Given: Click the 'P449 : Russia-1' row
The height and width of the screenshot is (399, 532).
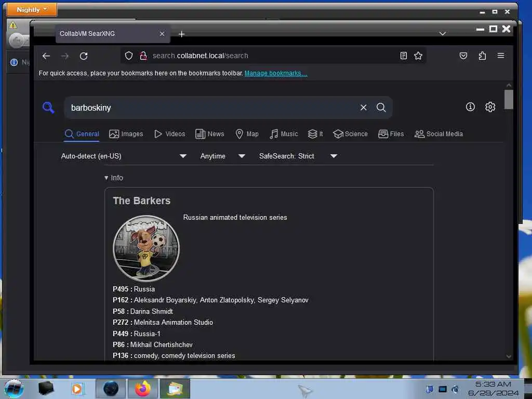Looking at the screenshot, I should click(137, 334).
